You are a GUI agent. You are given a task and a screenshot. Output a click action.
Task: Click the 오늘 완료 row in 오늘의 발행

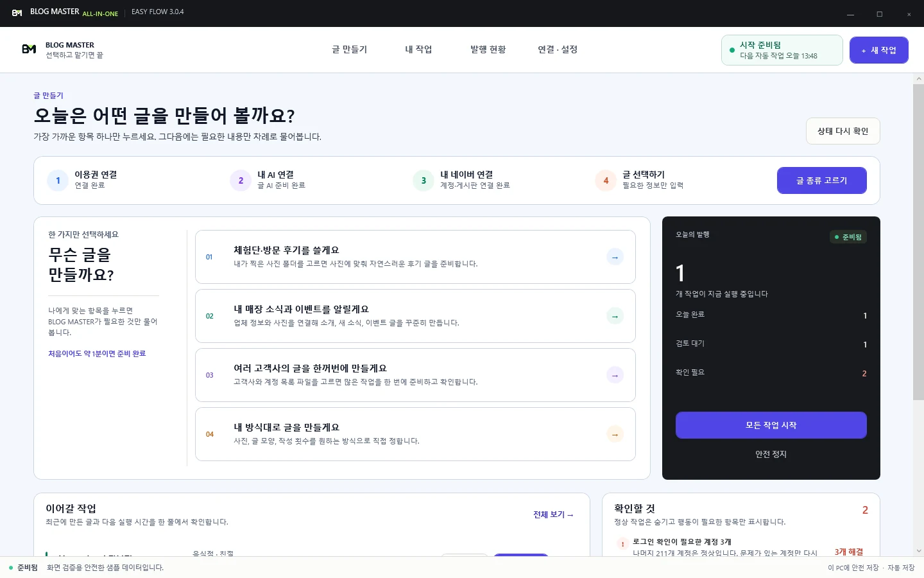[x=771, y=315]
